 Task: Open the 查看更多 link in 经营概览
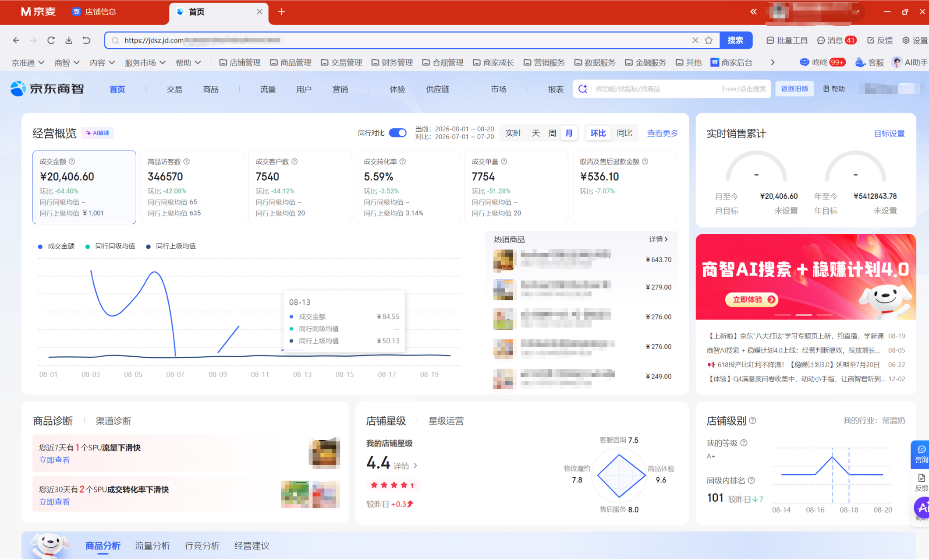(663, 133)
